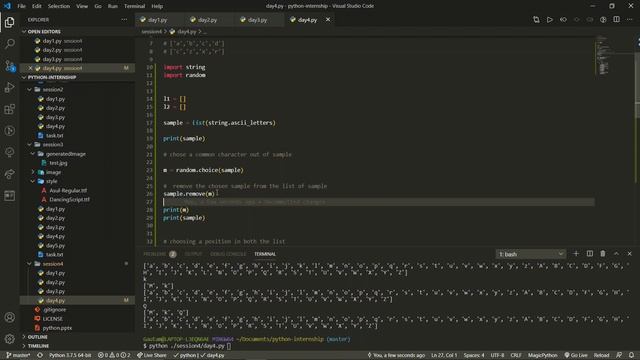Viewport: 640px width, 360px height.
Task: Open the Terminal menu in menu bar
Action: click(134, 6)
